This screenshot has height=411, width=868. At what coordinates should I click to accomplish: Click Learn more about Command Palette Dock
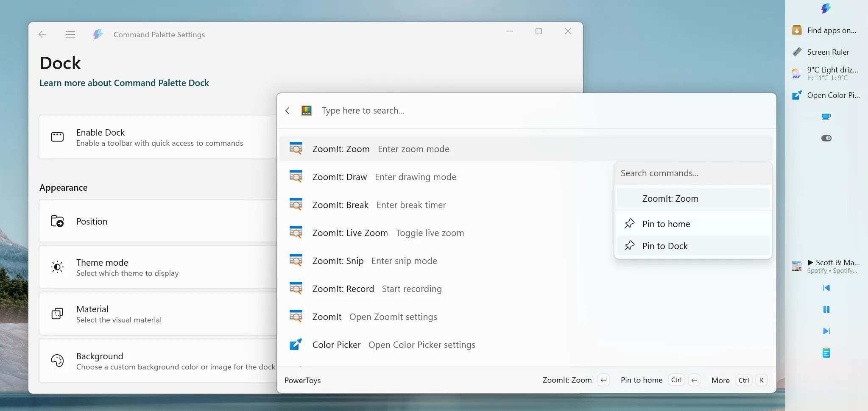pos(124,83)
